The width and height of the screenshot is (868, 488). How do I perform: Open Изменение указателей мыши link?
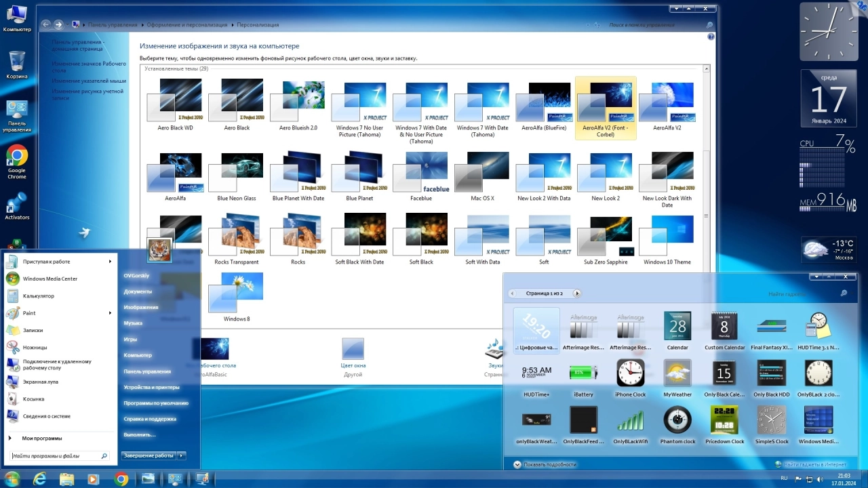click(89, 81)
